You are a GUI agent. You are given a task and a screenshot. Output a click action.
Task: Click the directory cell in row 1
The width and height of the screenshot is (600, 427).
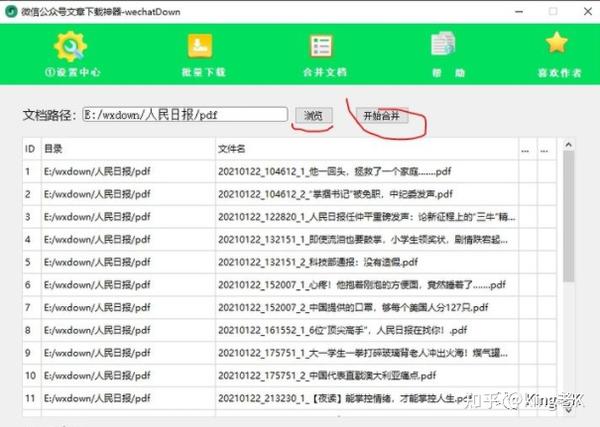click(x=128, y=171)
